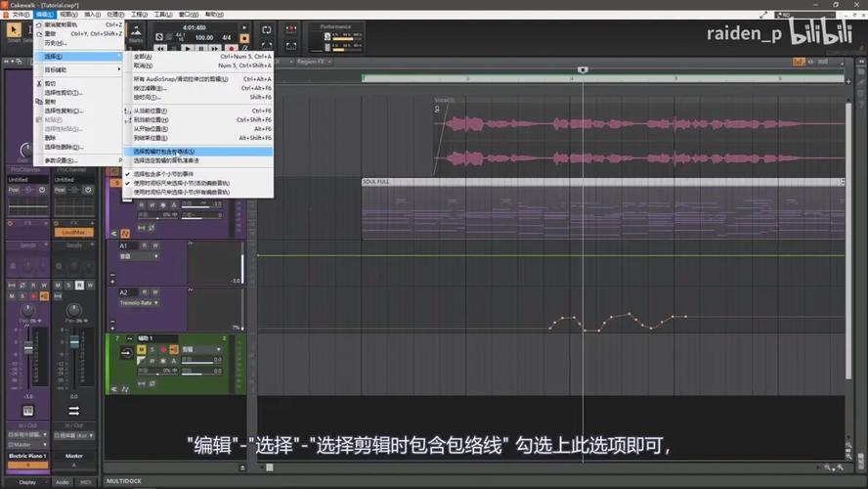The image size is (868, 489).
Task: Click the fast-forward transport button
Action: pyautogui.click(x=215, y=49)
